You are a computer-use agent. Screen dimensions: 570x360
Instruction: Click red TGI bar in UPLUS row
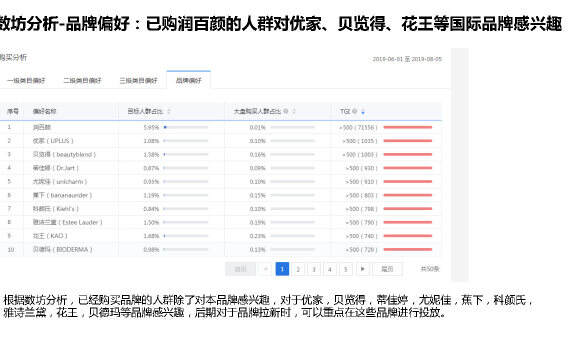point(408,141)
